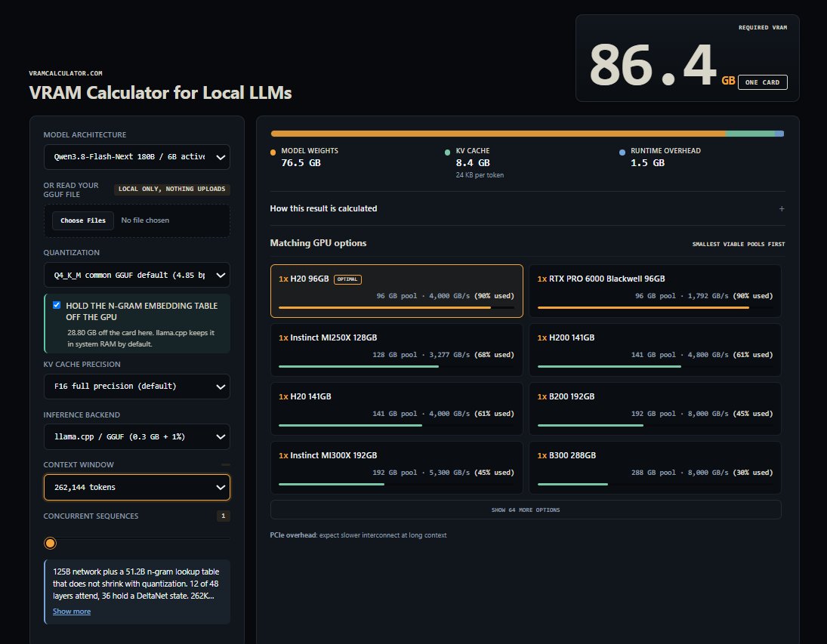The image size is (827, 644).
Task: Click the 24 KB per token text
Action: coord(480,175)
